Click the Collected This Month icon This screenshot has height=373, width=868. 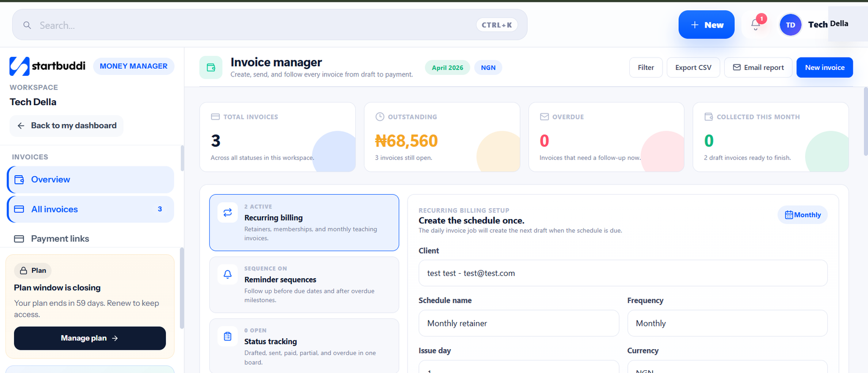pyautogui.click(x=709, y=117)
